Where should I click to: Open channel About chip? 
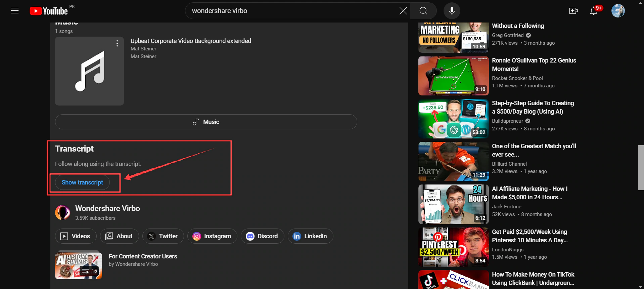119,236
